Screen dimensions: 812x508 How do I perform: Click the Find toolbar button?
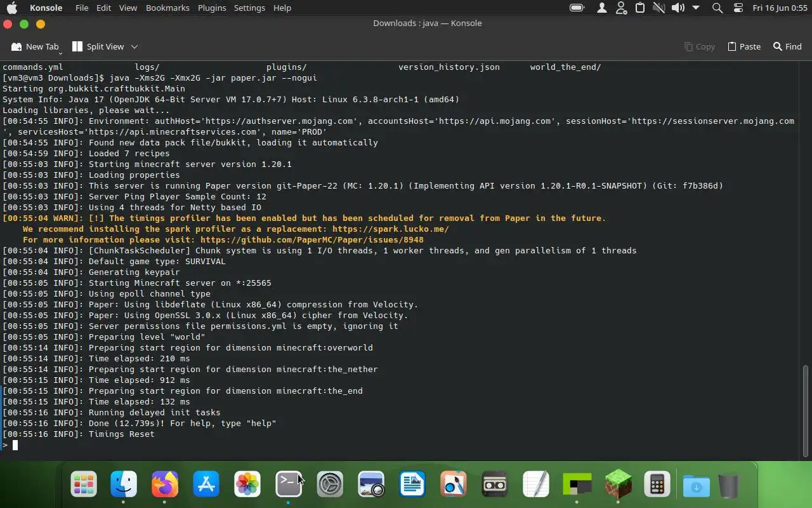787,46
